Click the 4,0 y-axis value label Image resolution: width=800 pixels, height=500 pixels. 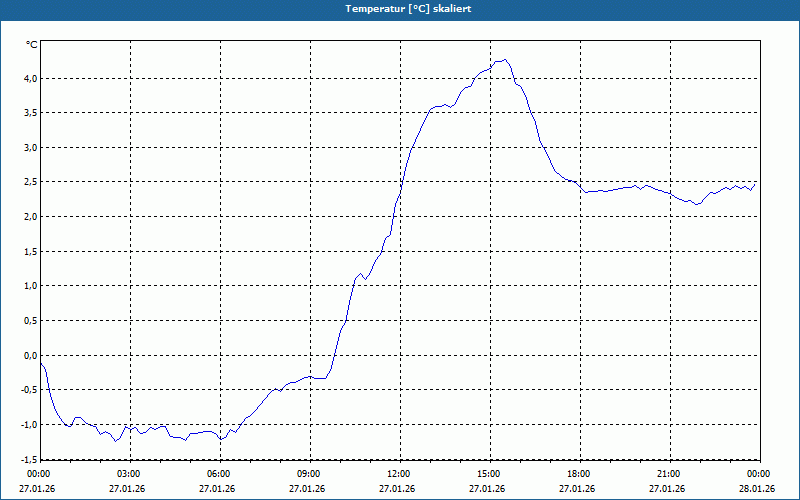31,79
